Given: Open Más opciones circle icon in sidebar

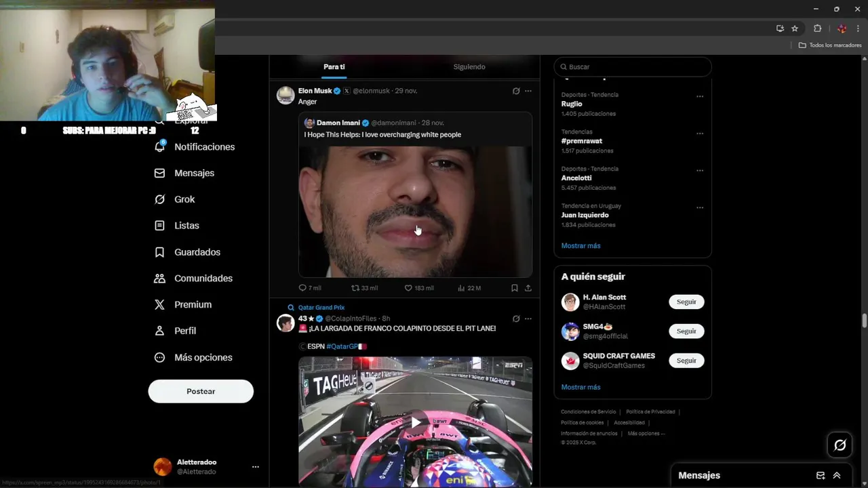Looking at the screenshot, I should (160, 357).
